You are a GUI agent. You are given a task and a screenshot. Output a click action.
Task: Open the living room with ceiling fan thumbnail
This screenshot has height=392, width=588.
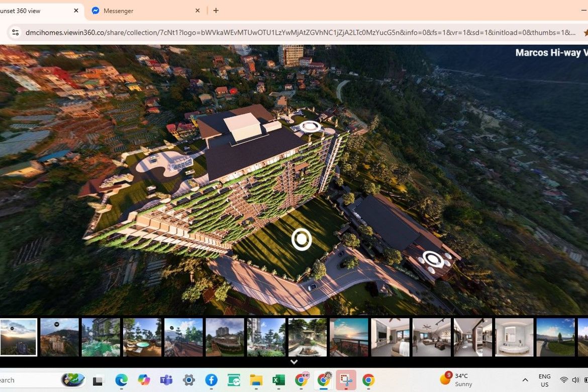(x=432, y=337)
